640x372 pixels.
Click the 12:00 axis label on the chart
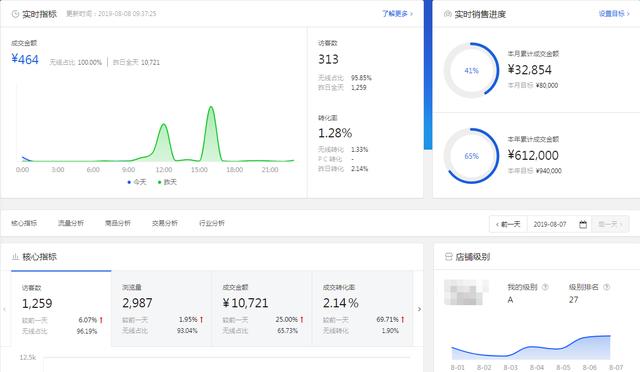pos(164,169)
